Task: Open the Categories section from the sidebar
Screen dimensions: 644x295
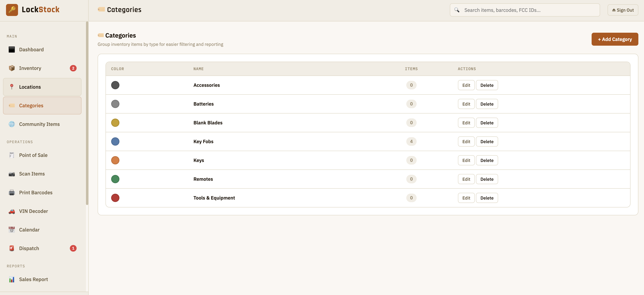Action: click(x=31, y=105)
